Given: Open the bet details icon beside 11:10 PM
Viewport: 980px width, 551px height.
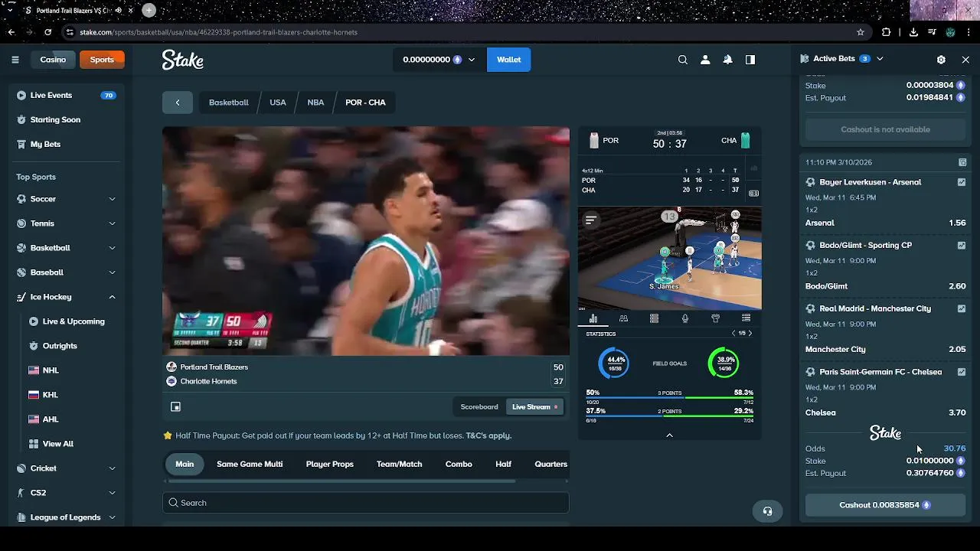Looking at the screenshot, I should click(x=962, y=162).
